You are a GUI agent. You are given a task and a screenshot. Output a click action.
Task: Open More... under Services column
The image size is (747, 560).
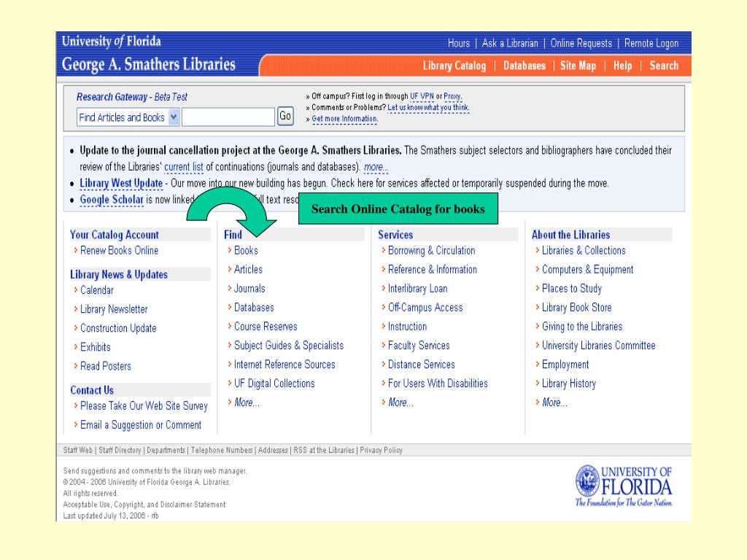tap(400, 402)
